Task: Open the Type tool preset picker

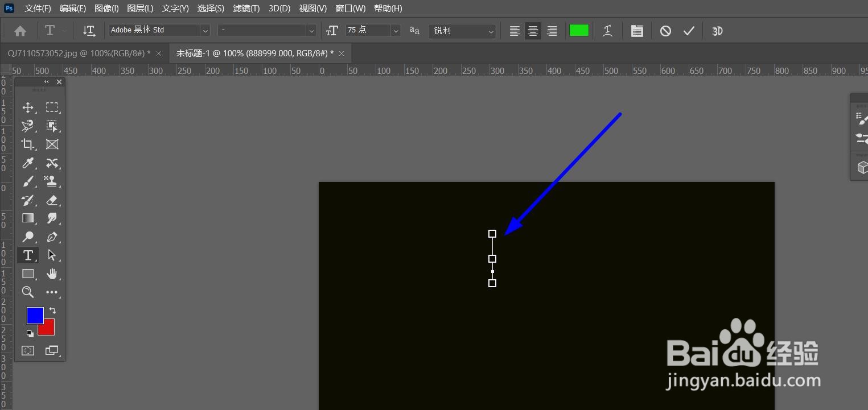Action: click(55, 31)
